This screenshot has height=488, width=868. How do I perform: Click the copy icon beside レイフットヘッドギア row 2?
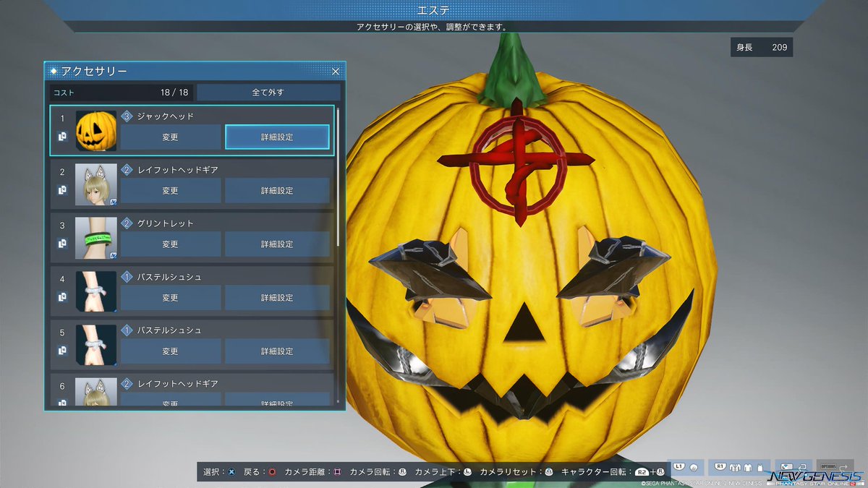coord(62,190)
